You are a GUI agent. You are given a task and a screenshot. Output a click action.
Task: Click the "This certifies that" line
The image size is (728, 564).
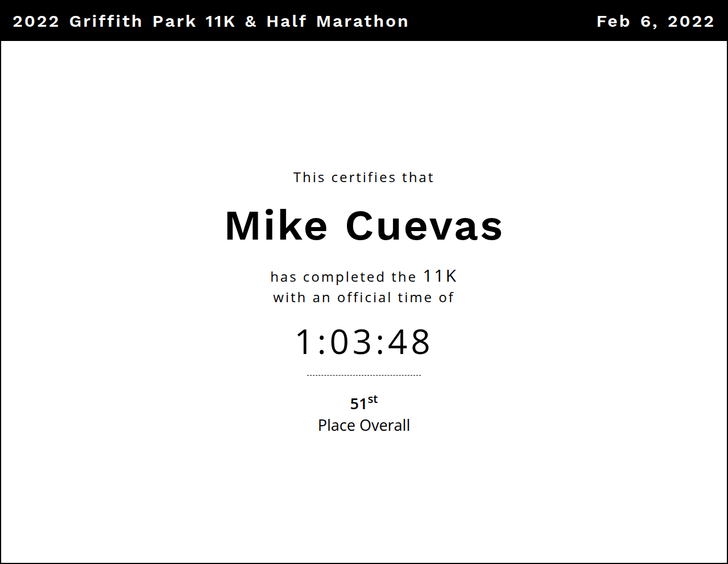coord(363,178)
